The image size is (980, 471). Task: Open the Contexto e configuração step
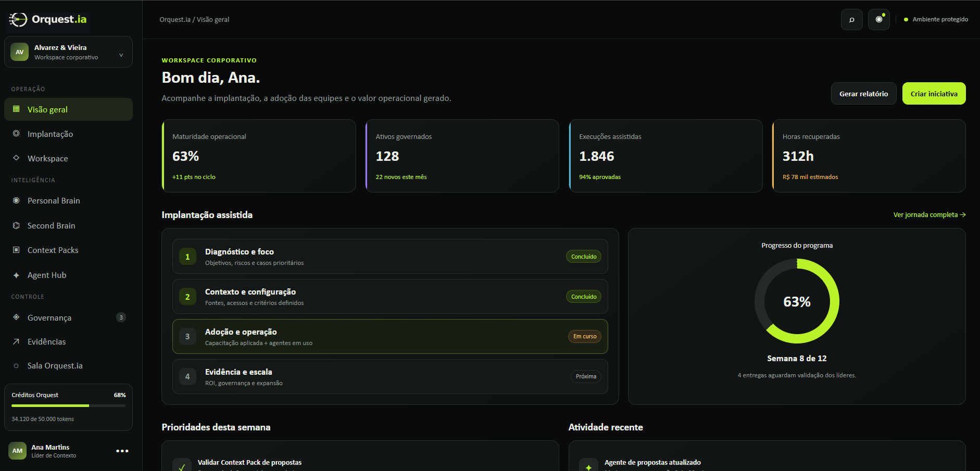tap(390, 297)
